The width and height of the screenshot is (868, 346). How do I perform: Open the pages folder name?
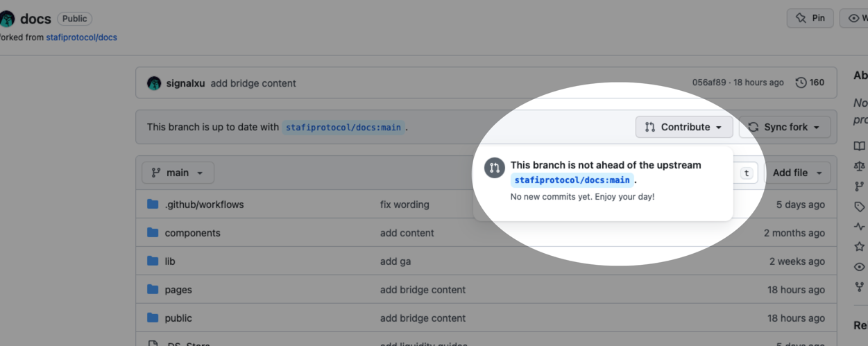point(178,290)
